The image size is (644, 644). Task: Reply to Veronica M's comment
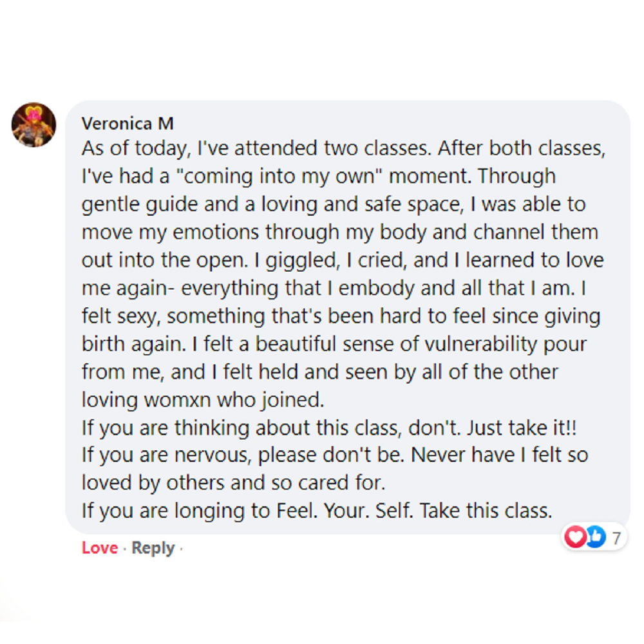coord(153,548)
